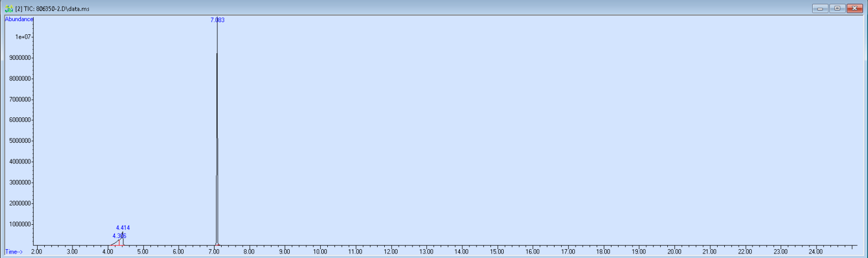Viewport: 868px width, 258px height.
Task: Select the 4.414 peak label
Action: point(123,228)
